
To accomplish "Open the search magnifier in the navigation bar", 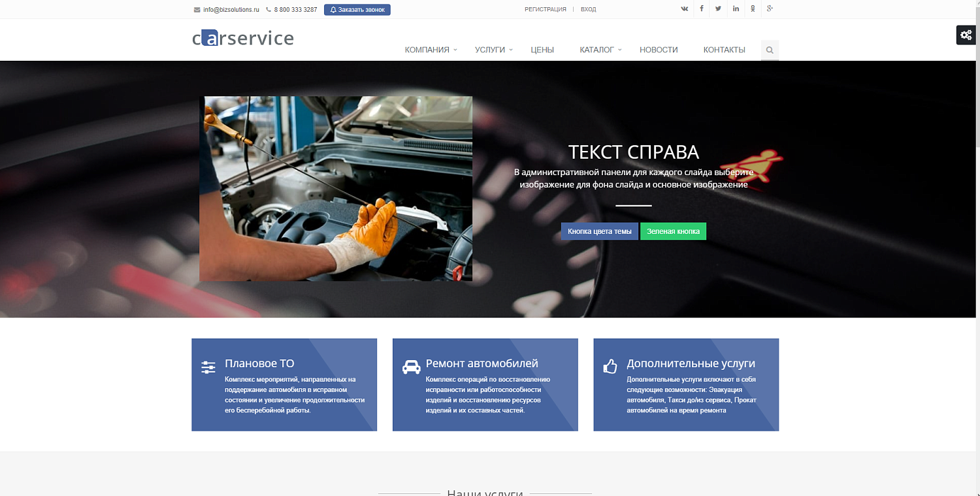I will coord(769,50).
